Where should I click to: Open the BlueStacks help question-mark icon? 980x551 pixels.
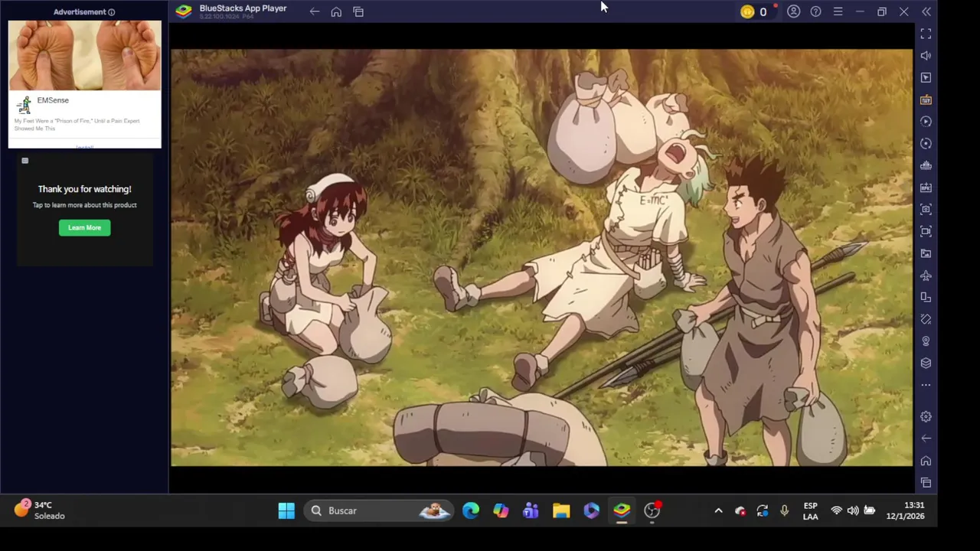point(815,11)
